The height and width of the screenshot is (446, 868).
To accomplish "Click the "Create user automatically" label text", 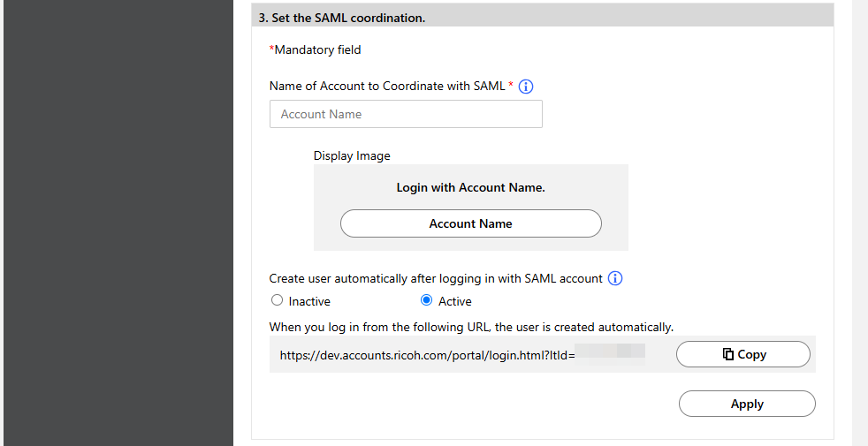I will click(x=436, y=278).
